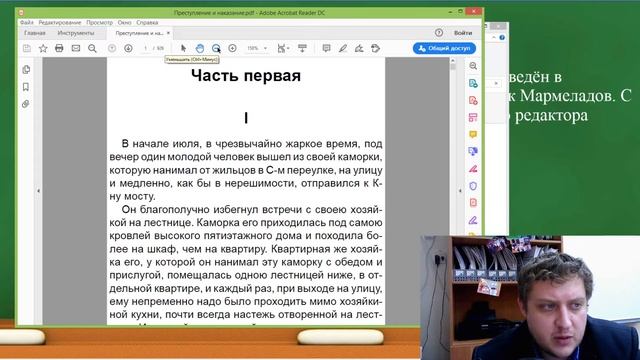This screenshot has height=360, width=640.
Task: Open the Просмотр menu
Action: 99,22
